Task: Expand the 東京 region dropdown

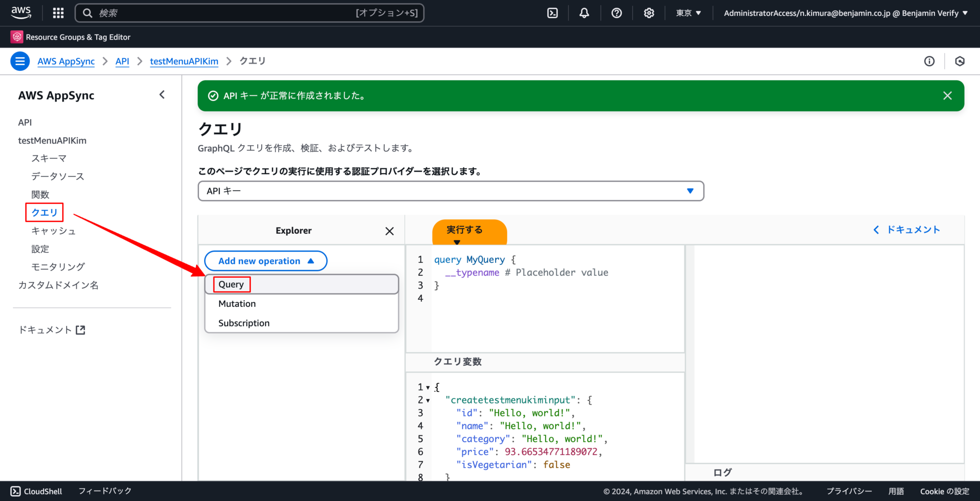Action: [688, 12]
